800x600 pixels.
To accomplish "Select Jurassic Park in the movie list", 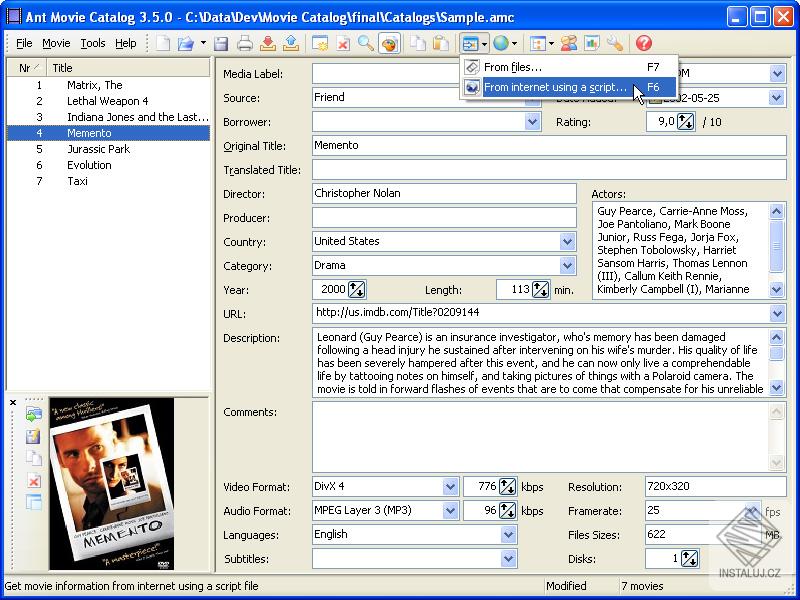I will 98,149.
